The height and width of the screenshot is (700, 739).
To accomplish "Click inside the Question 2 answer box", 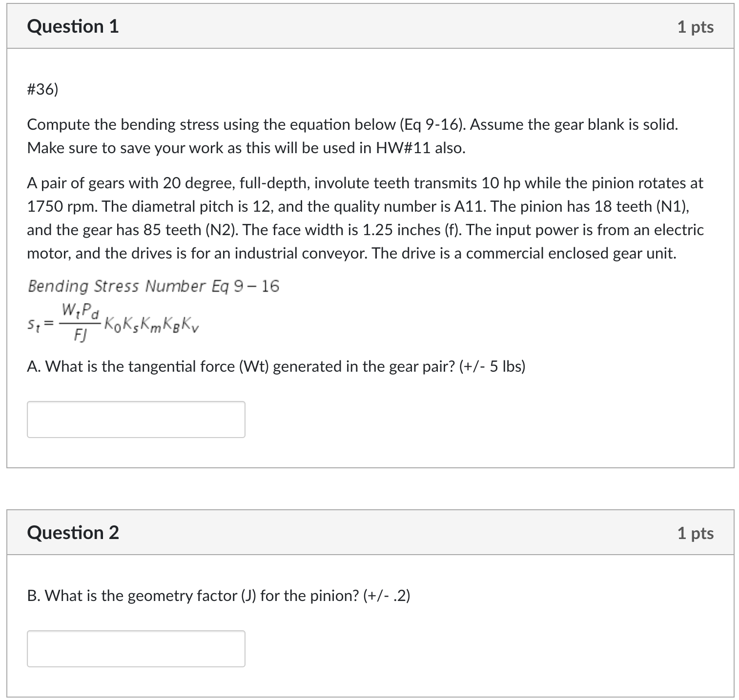I will (x=136, y=648).
